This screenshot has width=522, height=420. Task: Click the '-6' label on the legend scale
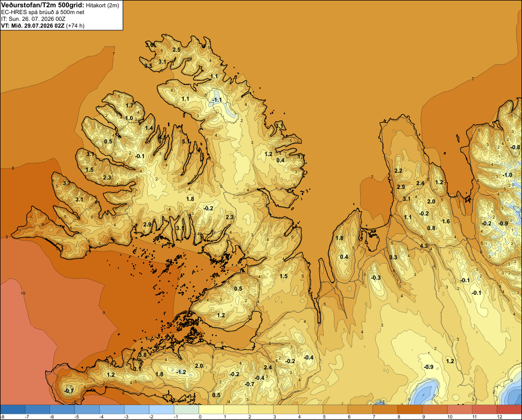click(52, 417)
